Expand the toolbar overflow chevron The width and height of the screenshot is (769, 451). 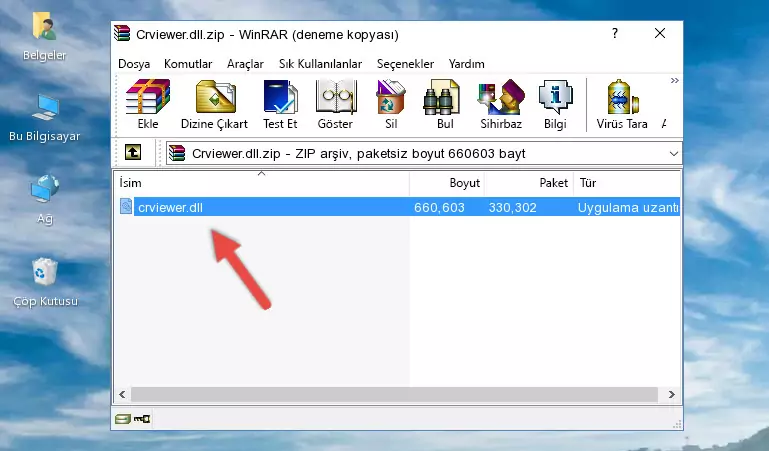tap(675, 80)
